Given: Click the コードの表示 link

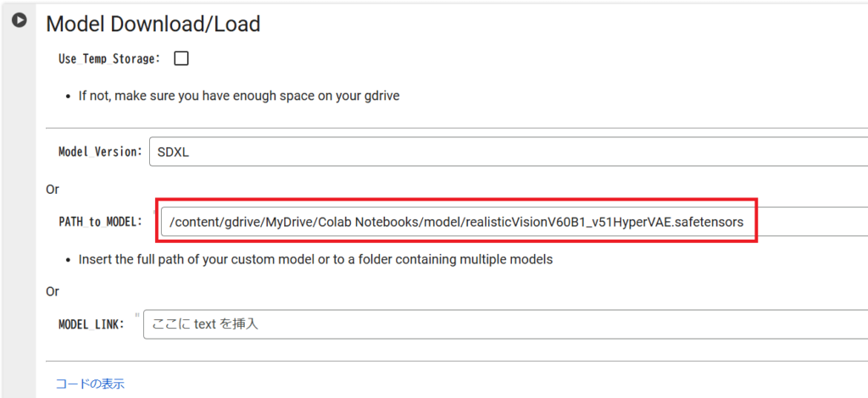Looking at the screenshot, I should pos(90,384).
